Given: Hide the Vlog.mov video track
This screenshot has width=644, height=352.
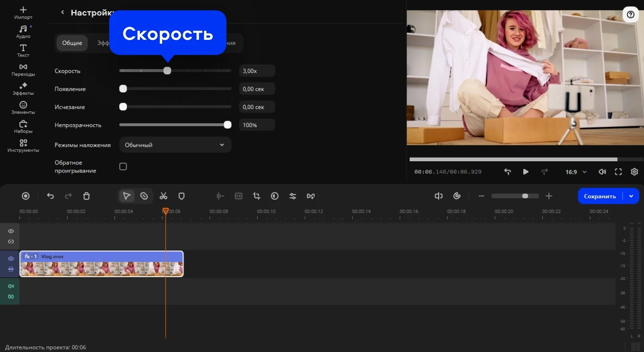Looking at the screenshot, I should click(11, 258).
